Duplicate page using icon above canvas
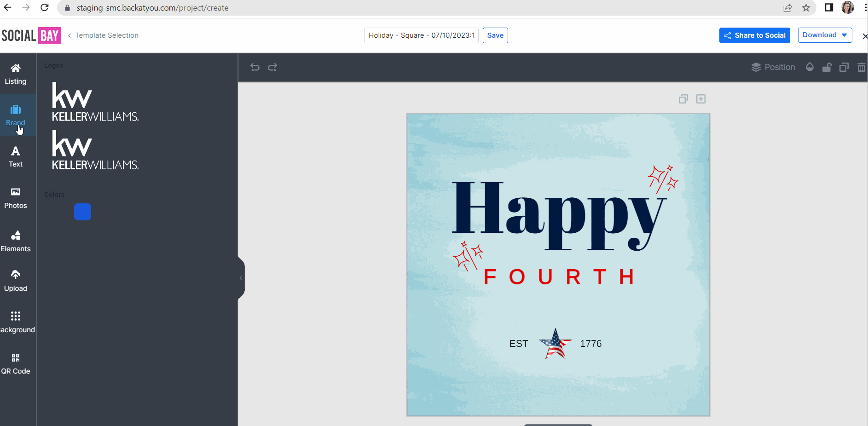868x426 pixels. pos(683,99)
